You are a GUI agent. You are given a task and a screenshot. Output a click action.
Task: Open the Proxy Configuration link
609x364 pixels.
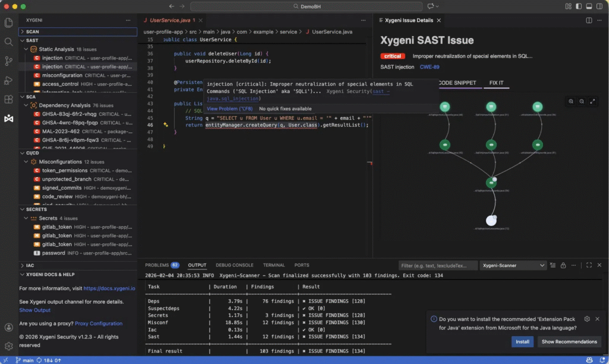pyautogui.click(x=99, y=323)
